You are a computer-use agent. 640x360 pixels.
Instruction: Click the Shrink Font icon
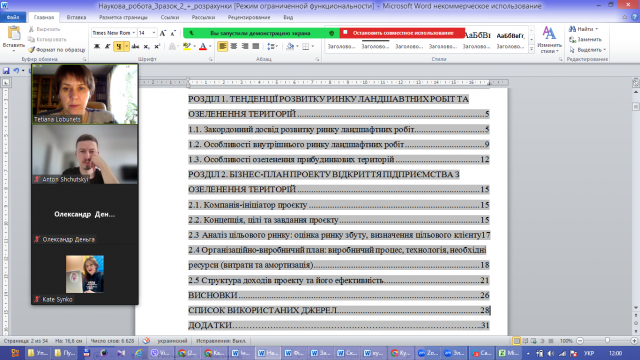(173, 33)
